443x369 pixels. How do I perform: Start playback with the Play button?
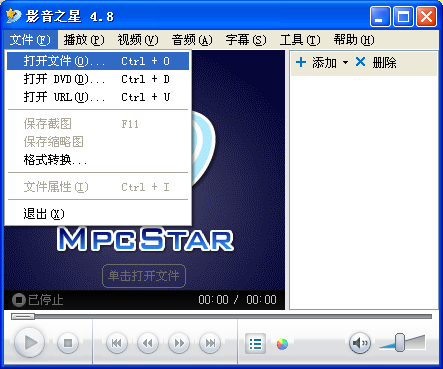coord(30,342)
